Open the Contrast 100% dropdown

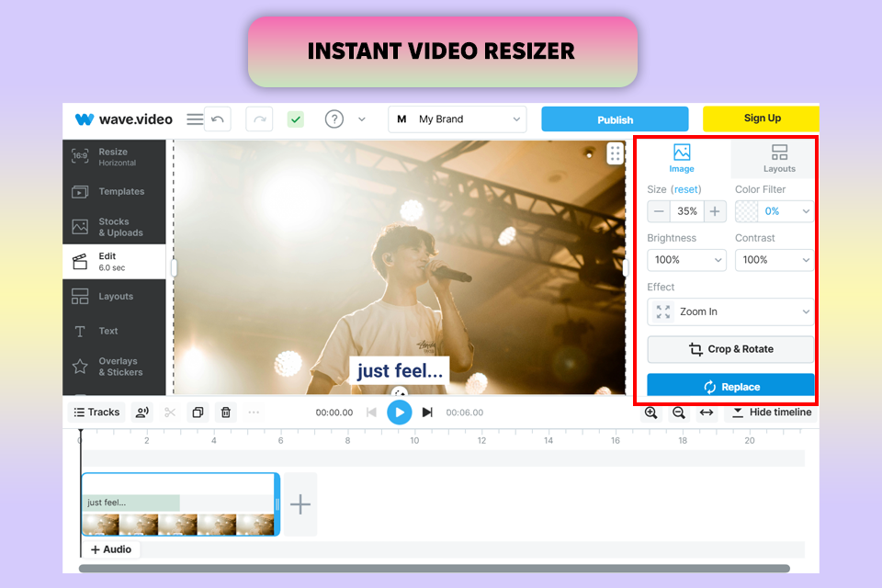click(x=775, y=260)
